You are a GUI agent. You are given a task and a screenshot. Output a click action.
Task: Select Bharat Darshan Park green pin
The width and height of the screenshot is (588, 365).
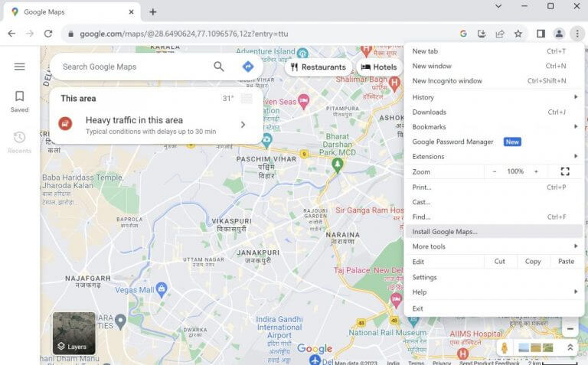pos(337,165)
